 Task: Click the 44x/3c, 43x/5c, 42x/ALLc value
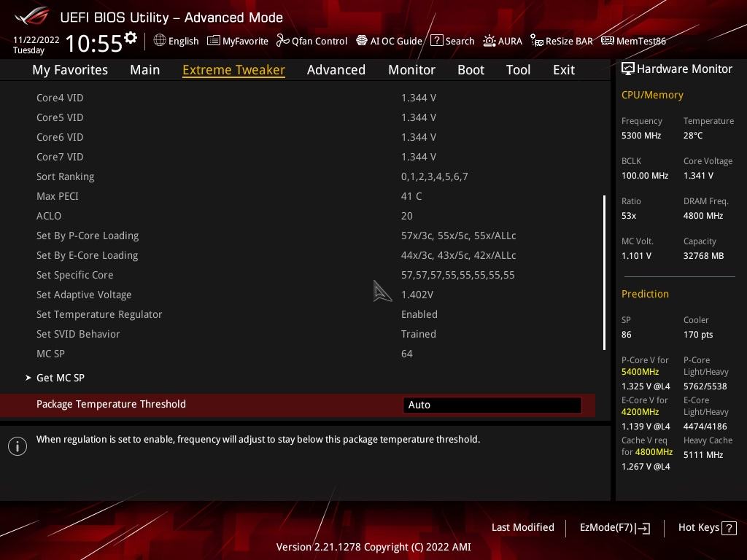(458, 255)
